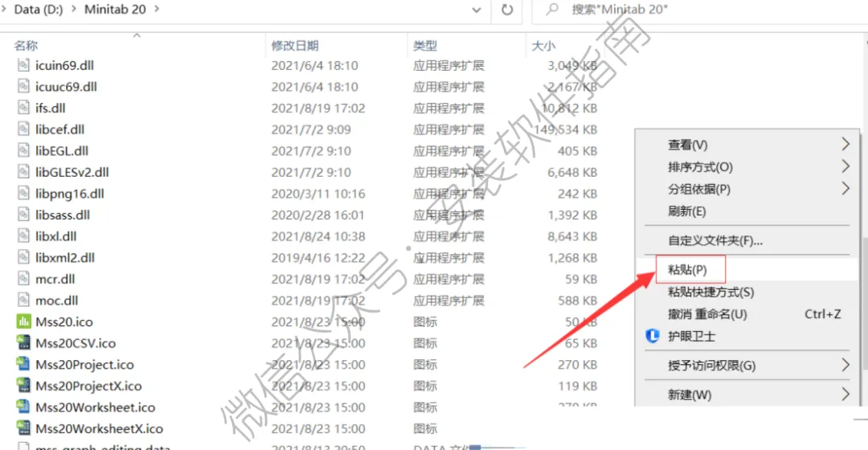Click the mcr.dll file icon
This screenshot has height=450, width=868.
coord(23,279)
